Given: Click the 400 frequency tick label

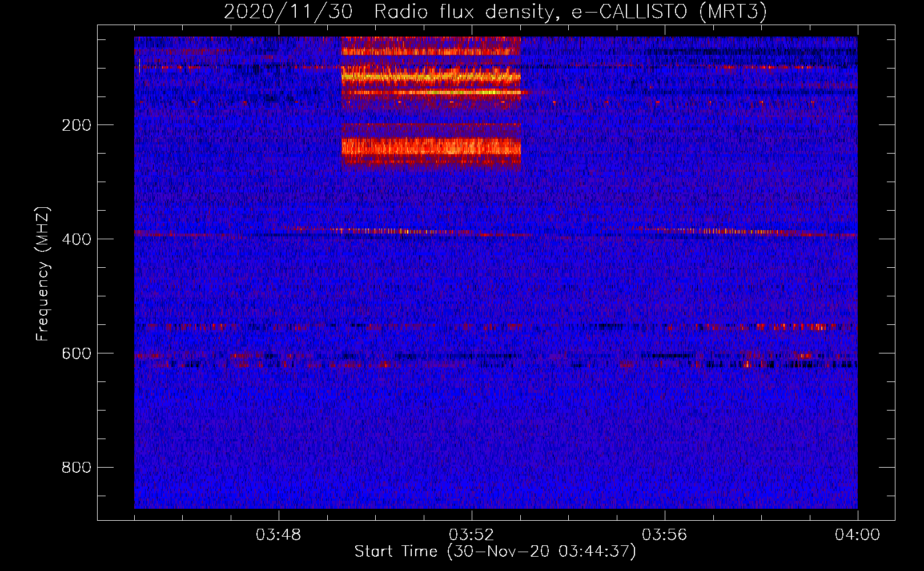Looking at the screenshot, I should [77, 239].
